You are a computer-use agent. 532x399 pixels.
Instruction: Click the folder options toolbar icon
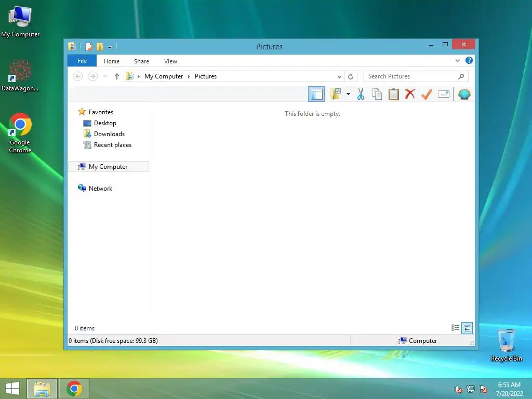(x=336, y=94)
